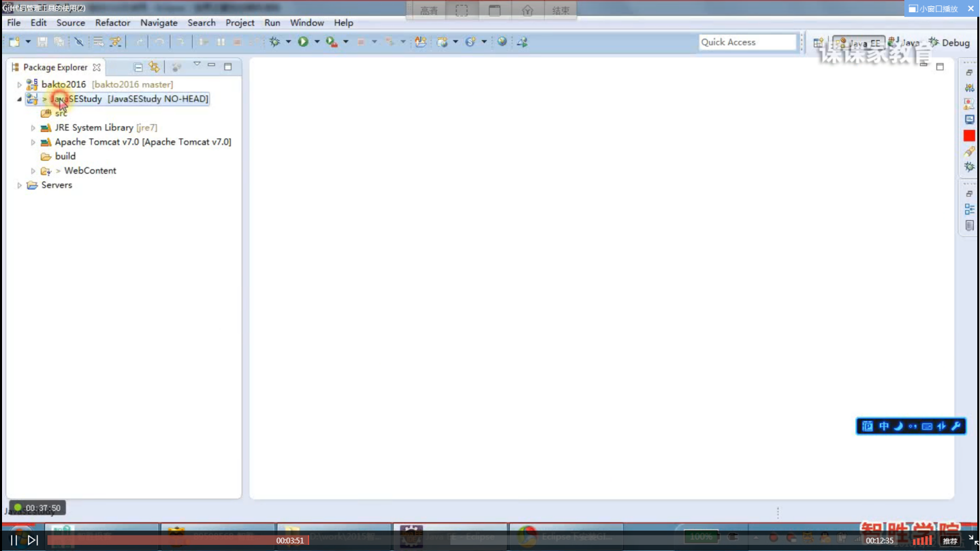
Task: Click the green Run button icon
Action: (x=303, y=42)
